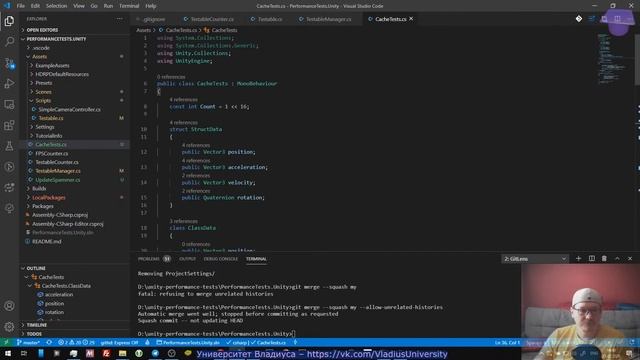Click PerformanceTests.Unity.sln in status bar

188,342
